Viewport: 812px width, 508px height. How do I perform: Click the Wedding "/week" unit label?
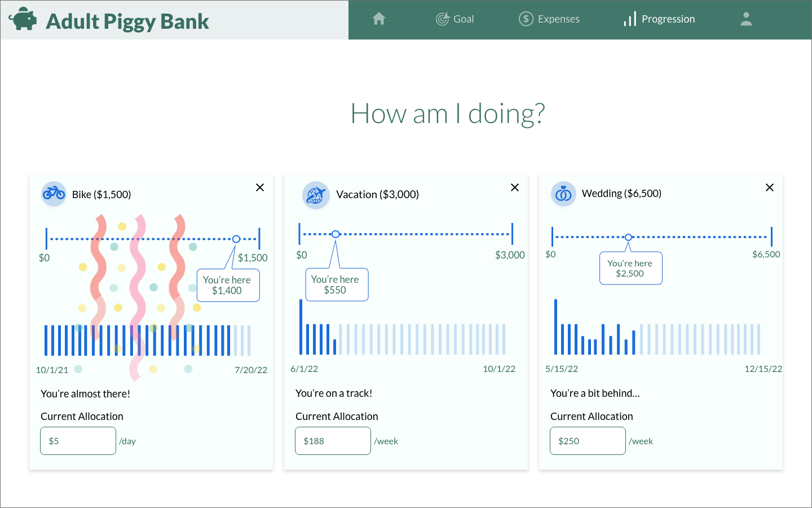click(x=641, y=441)
